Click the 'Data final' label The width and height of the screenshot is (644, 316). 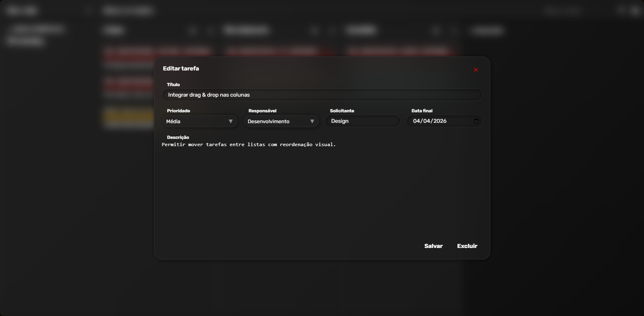pos(422,111)
